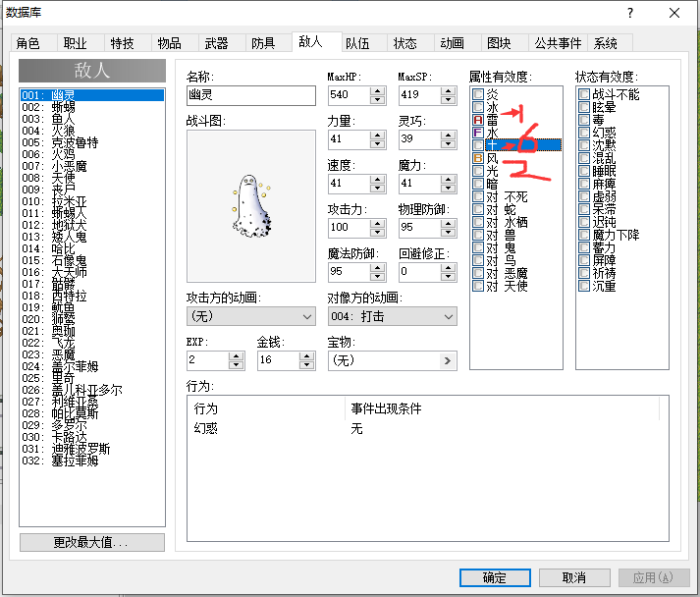Toggle the 水 element rank F box
Image resolution: width=700 pixels, height=597 pixels.
[478, 133]
